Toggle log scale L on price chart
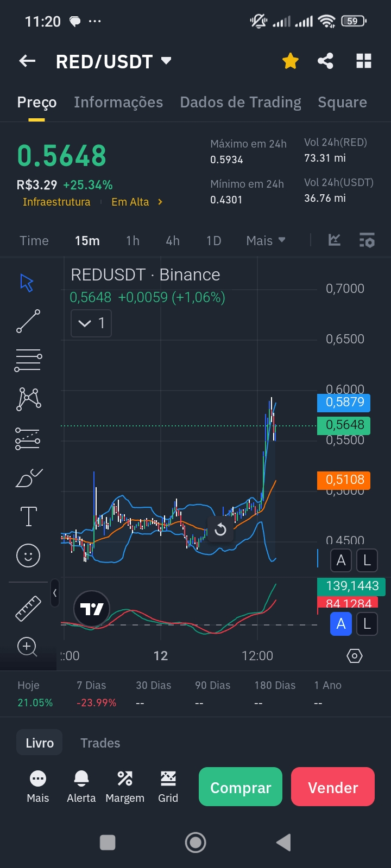 click(367, 560)
